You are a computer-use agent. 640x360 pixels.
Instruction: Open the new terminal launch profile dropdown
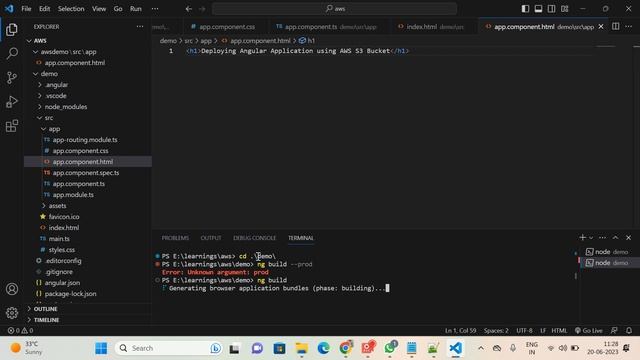coord(591,238)
